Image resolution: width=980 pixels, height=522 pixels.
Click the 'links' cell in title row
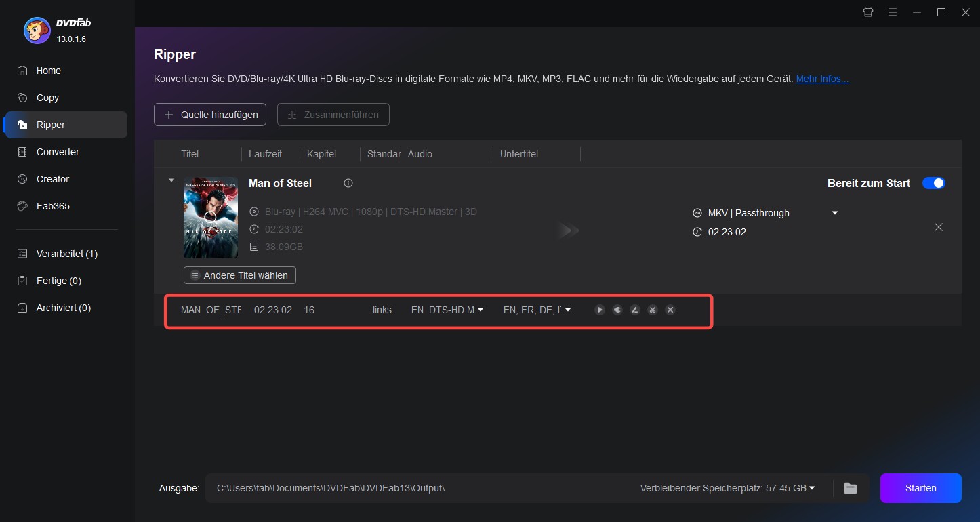click(x=382, y=310)
